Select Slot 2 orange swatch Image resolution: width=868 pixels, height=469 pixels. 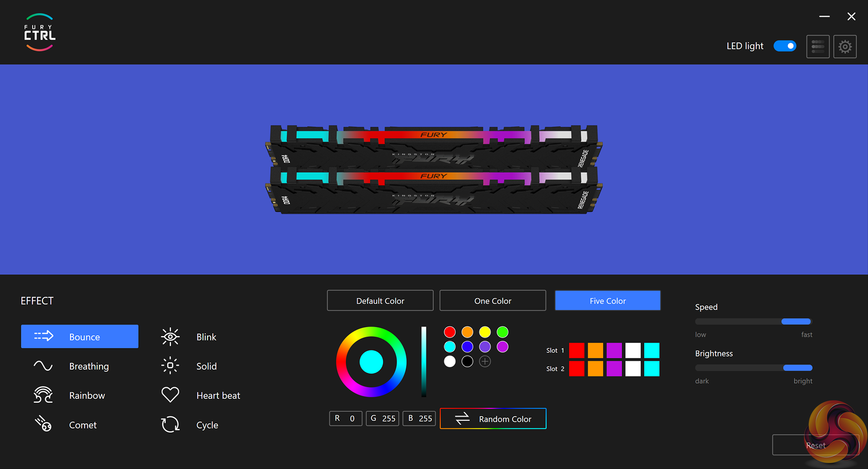pyautogui.click(x=595, y=369)
